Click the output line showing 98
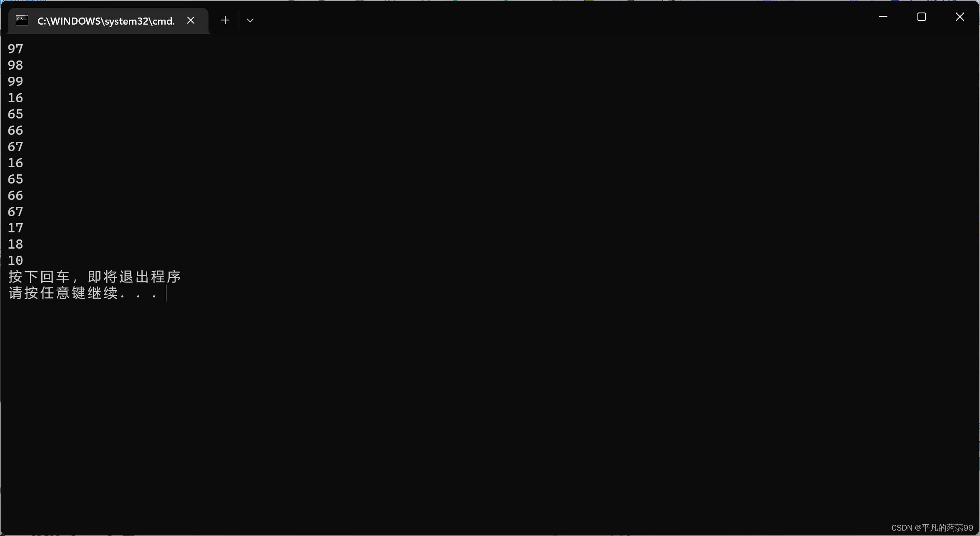The width and height of the screenshot is (980, 536). 15,65
